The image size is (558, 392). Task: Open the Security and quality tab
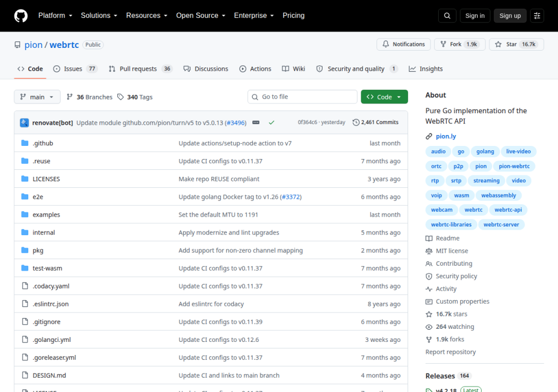(x=357, y=69)
